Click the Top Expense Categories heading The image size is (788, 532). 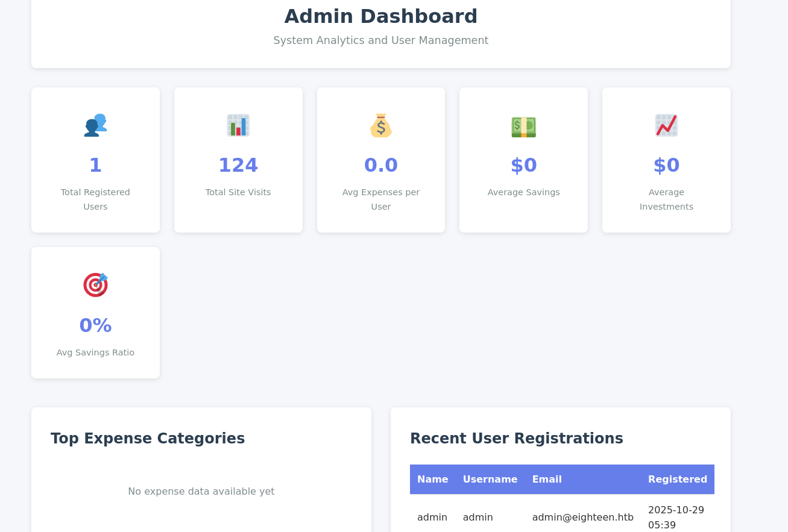coord(148,439)
